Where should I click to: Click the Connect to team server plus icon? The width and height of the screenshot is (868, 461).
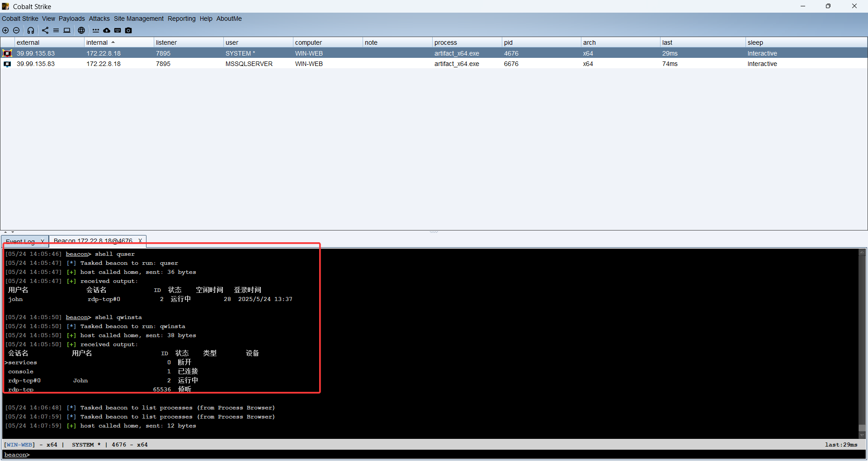point(5,30)
